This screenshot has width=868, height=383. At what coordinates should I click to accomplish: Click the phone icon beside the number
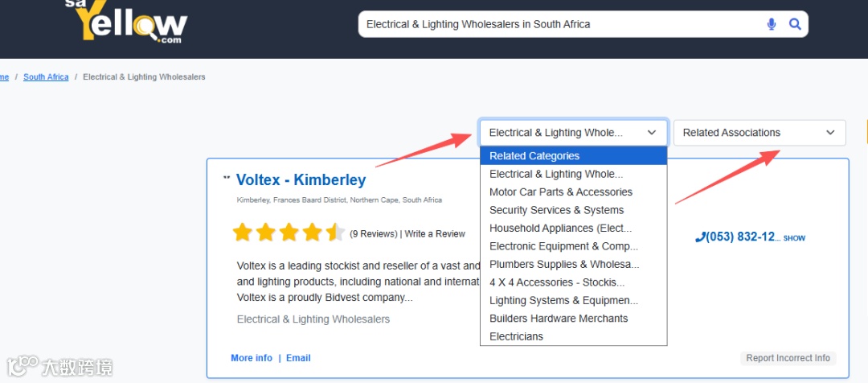700,237
